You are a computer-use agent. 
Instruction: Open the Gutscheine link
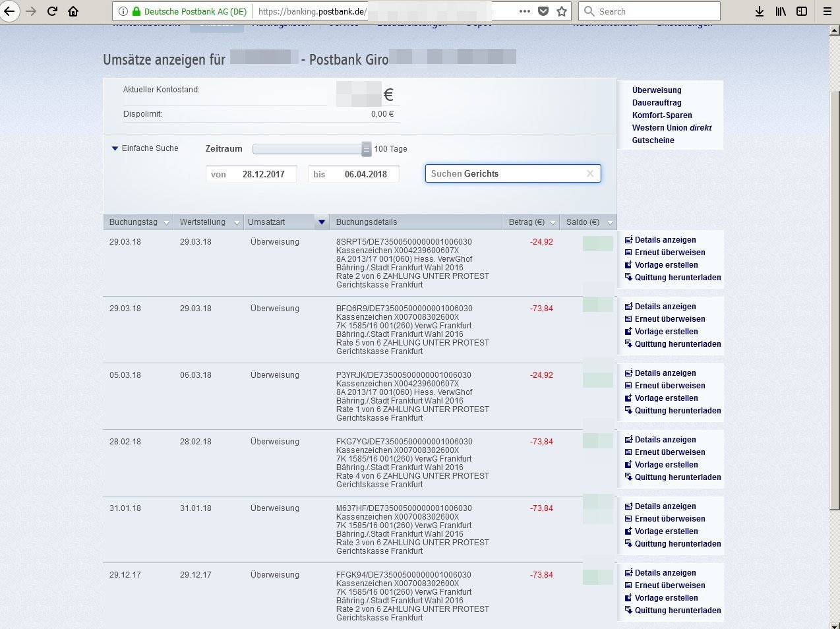tap(653, 140)
